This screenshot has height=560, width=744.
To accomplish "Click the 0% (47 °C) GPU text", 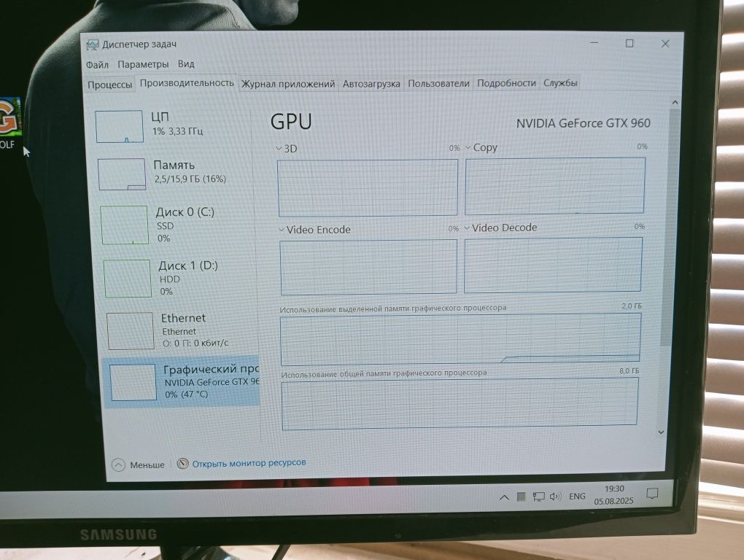I will pyautogui.click(x=187, y=394).
